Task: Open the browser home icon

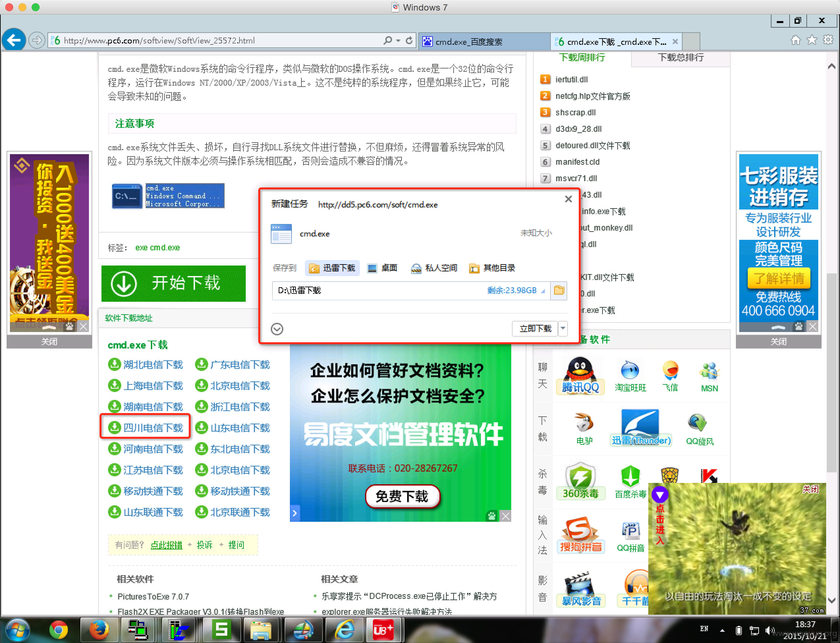Action: click(796, 40)
